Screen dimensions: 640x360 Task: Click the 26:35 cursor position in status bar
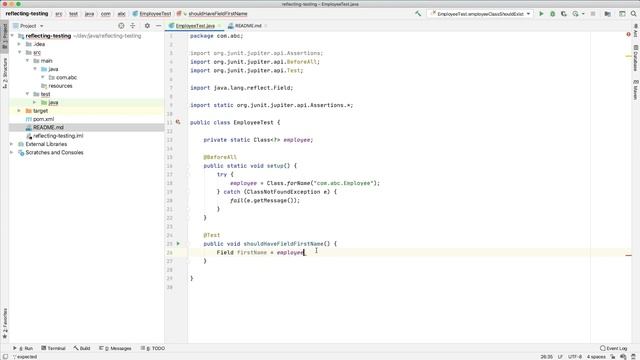[x=547, y=357]
